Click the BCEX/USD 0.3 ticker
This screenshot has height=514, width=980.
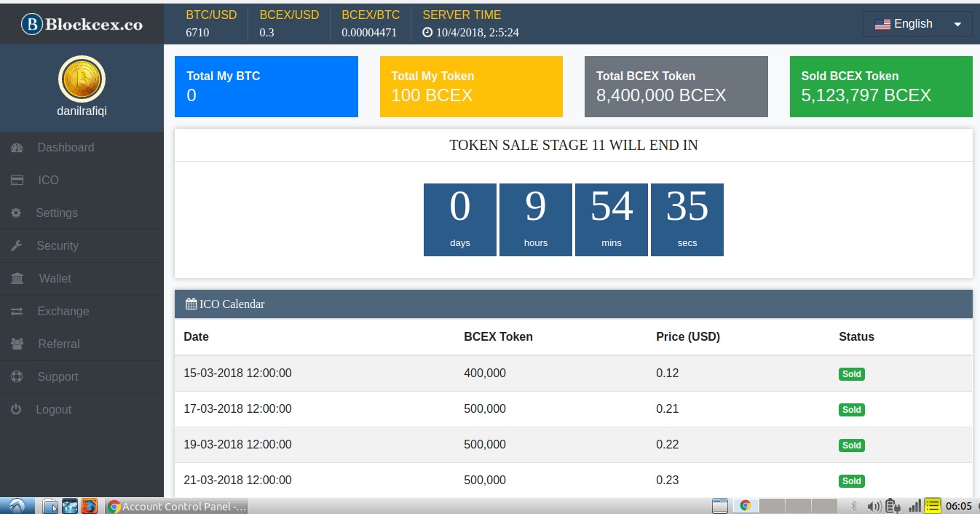click(x=289, y=23)
